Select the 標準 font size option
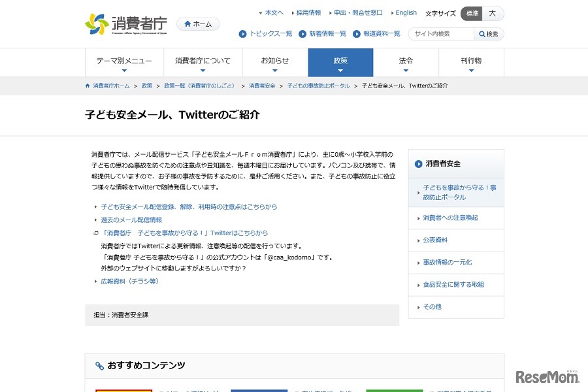588x392 pixels. (x=471, y=13)
